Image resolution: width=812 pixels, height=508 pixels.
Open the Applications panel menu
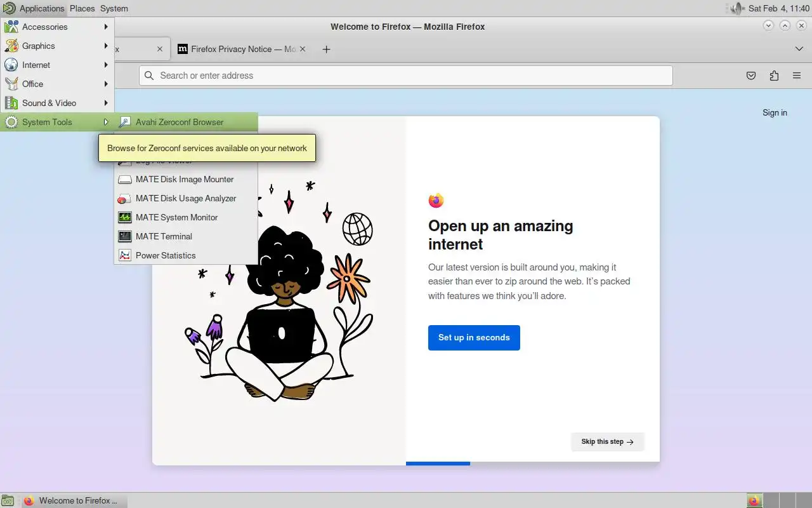[42, 8]
